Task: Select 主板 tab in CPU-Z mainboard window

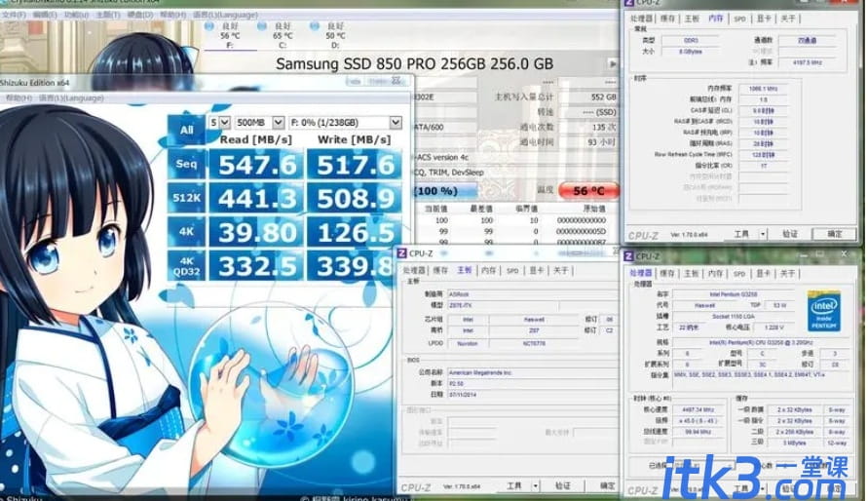Action: click(464, 270)
